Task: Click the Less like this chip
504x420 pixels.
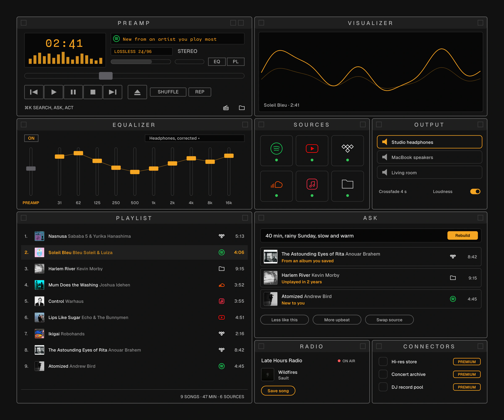Action: point(284,320)
